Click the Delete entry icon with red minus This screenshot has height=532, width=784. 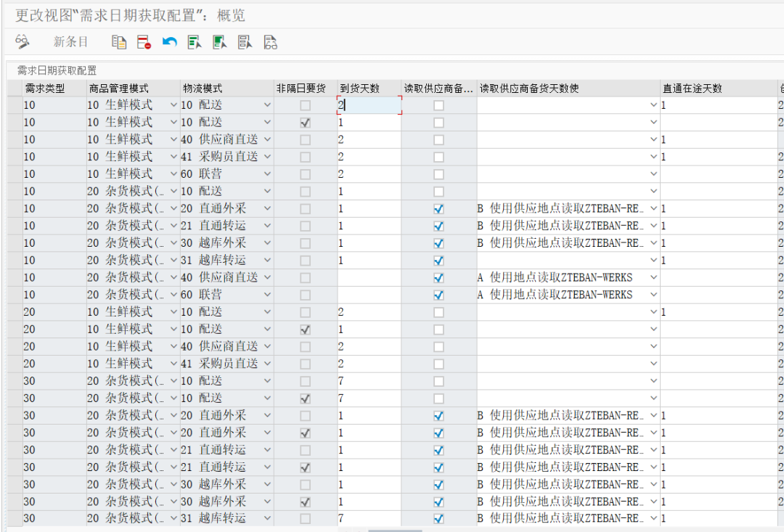tap(144, 42)
